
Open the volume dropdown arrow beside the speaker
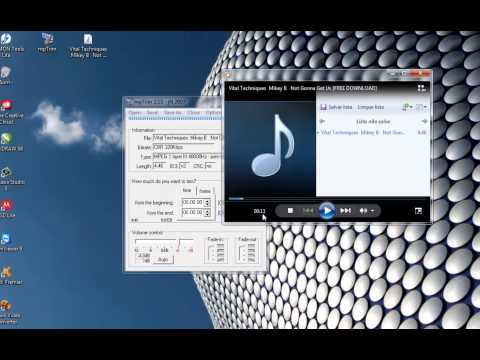tap(372, 211)
